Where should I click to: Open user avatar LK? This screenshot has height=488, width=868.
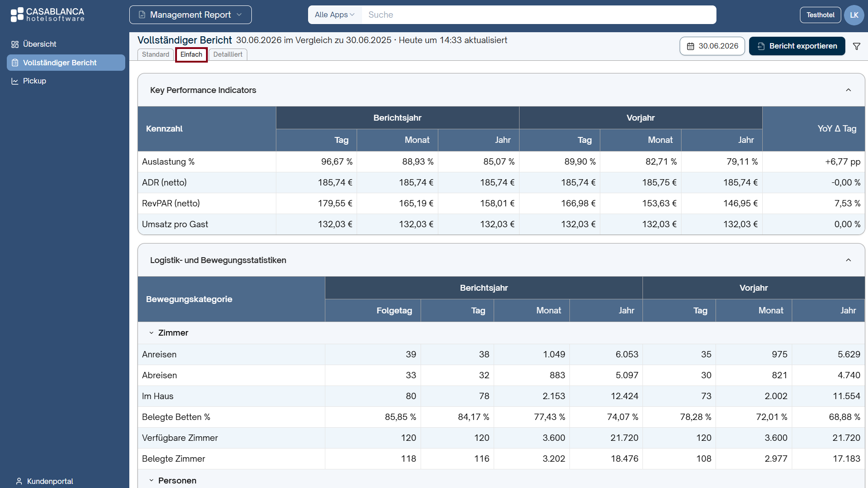coord(854,15)
